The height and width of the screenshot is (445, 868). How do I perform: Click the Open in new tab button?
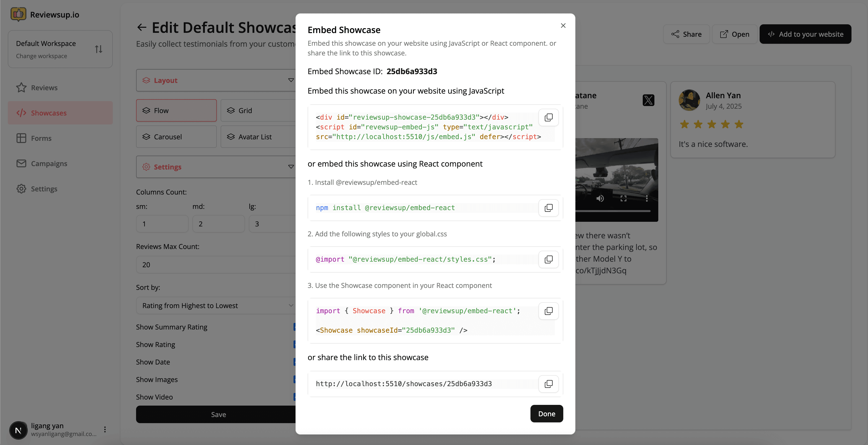click(735, 34)
